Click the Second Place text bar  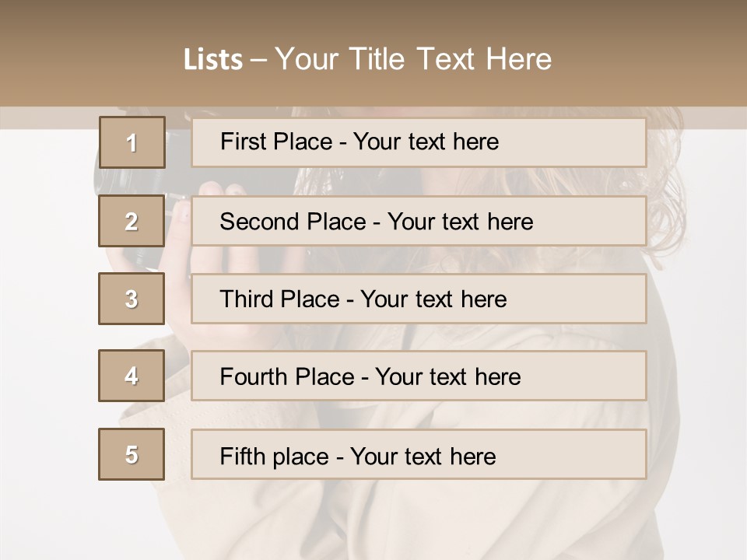419,221
